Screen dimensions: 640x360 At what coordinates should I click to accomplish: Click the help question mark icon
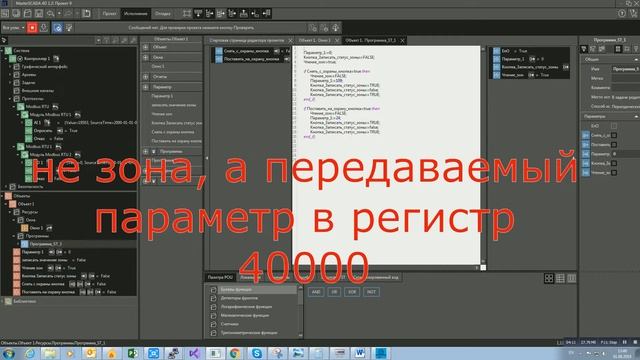[622, 13]
